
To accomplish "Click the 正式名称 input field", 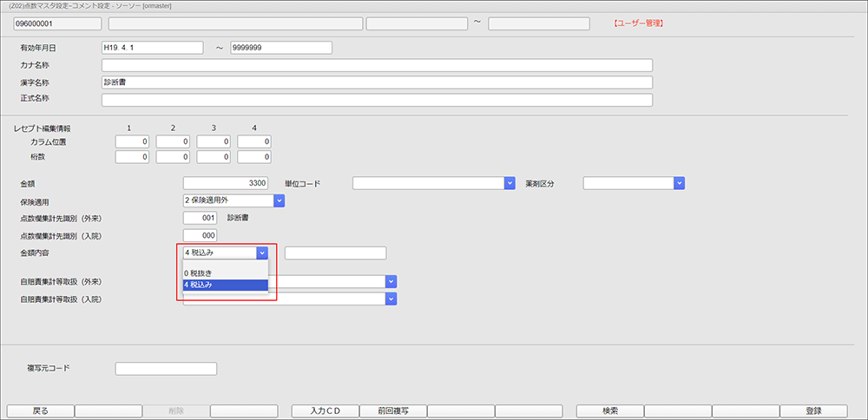I will pyautogui.click(x=377, y=100).
